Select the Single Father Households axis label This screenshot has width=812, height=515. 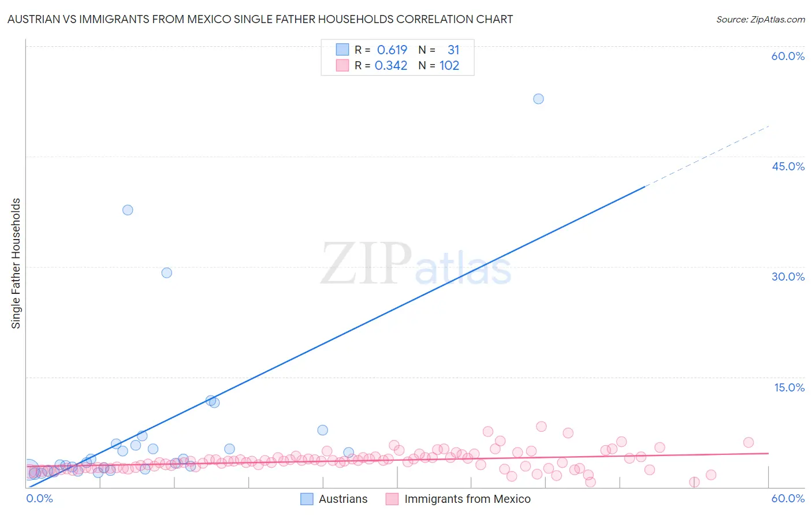(x=16, y=263)
